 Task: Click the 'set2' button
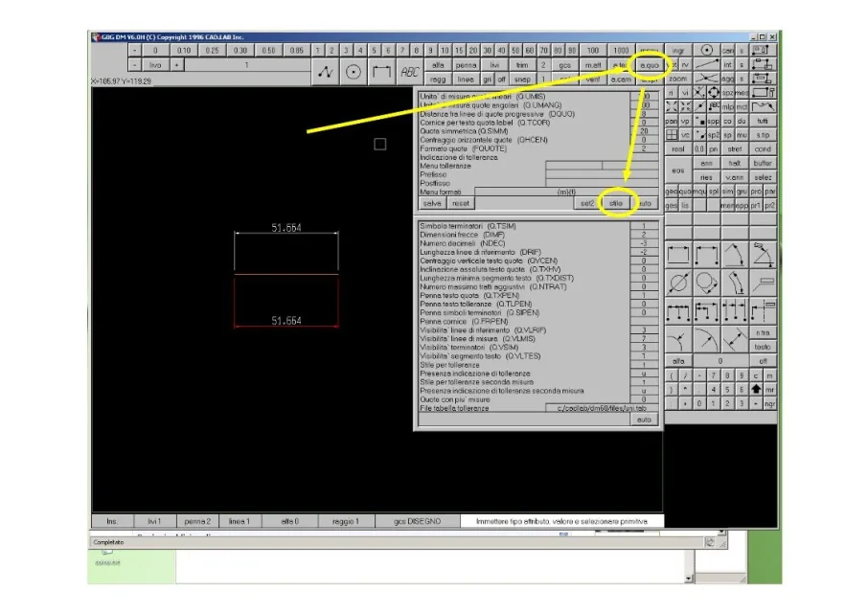coord(587,203)
